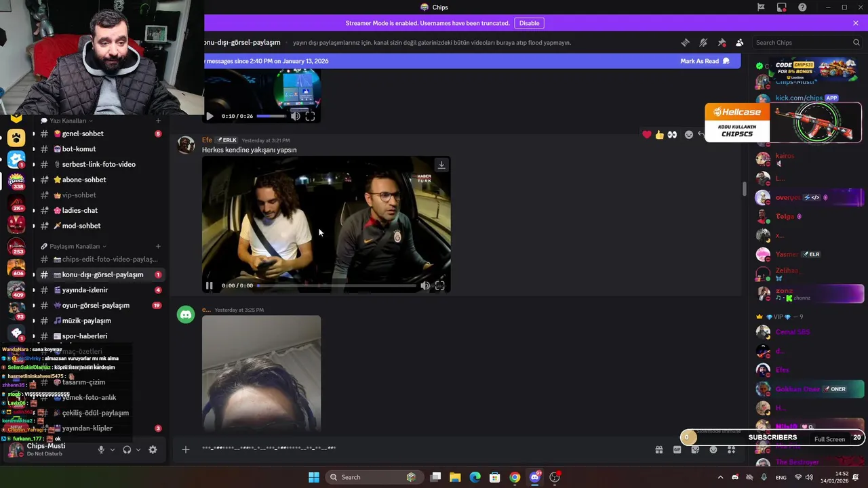
Task: Click the car video seek bar
Action: (336, 285)
